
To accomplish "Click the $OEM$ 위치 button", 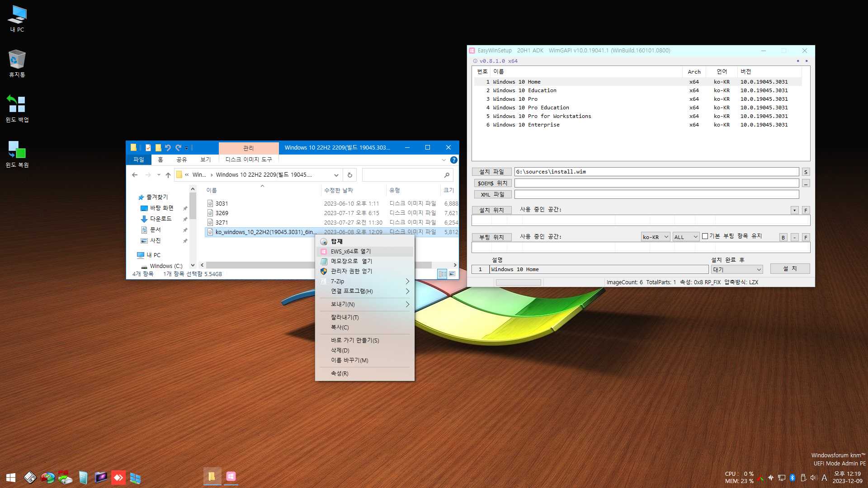I will [x=492, y=183].
